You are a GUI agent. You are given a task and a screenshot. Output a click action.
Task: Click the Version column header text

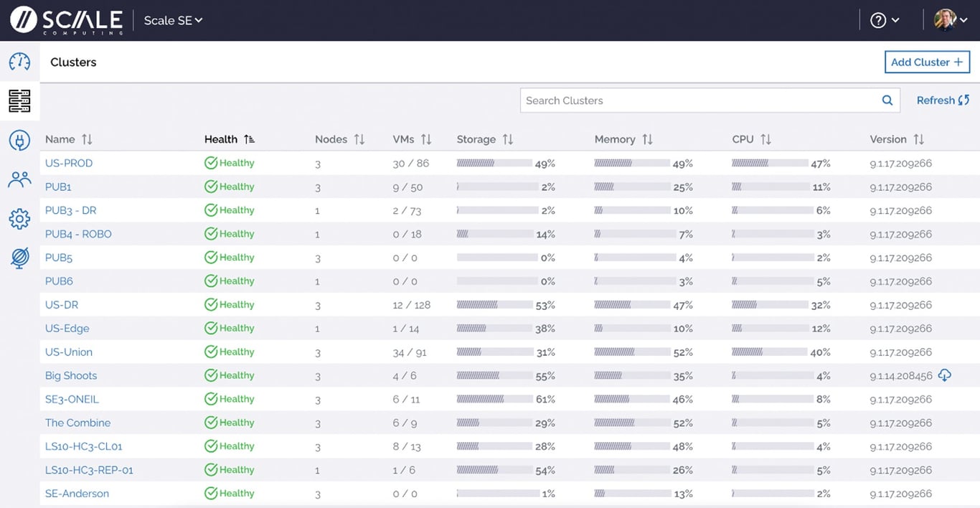click(888, 139)
